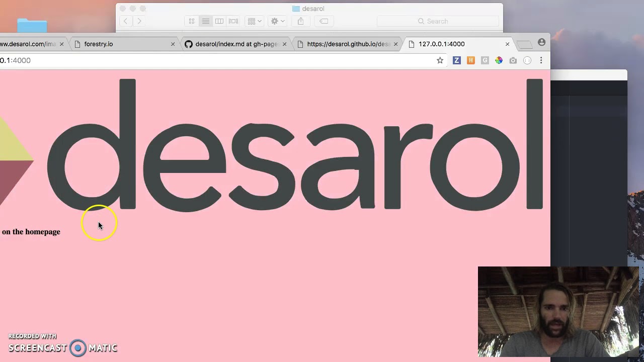Viewport: 644px width, 362px height.
Task: Click the Finder share button
Action: [301, 21]
